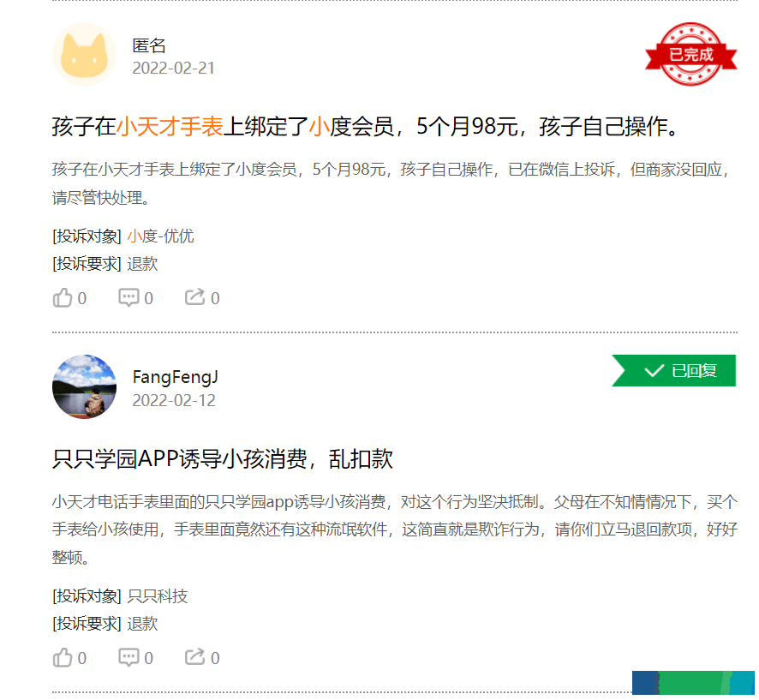Click the username FangFengJ

pyautogui.click(x=176, y=377)
